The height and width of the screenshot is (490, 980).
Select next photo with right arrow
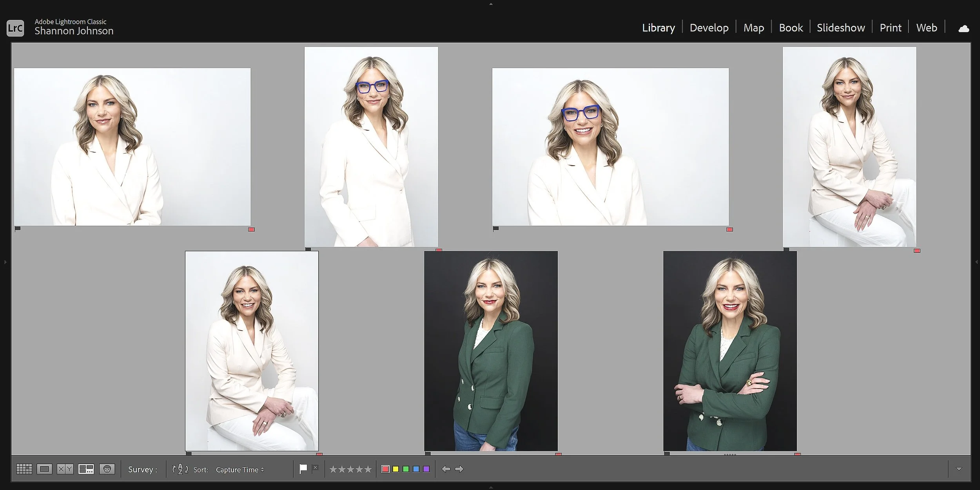coord(459,469)
